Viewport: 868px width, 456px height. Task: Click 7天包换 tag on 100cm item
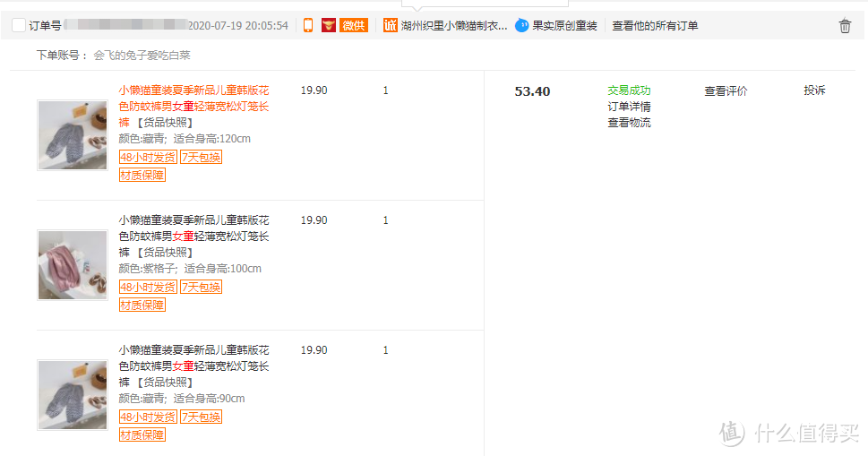201,288
